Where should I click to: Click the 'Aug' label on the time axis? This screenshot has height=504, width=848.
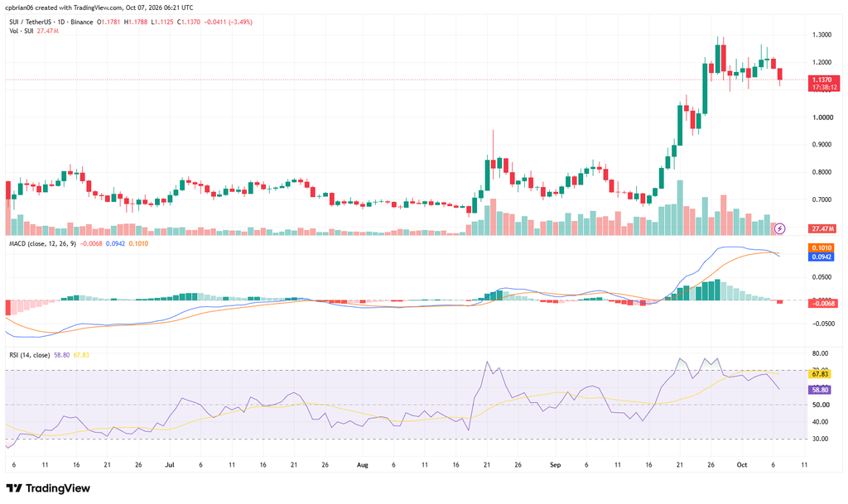(x=363, y=465)
